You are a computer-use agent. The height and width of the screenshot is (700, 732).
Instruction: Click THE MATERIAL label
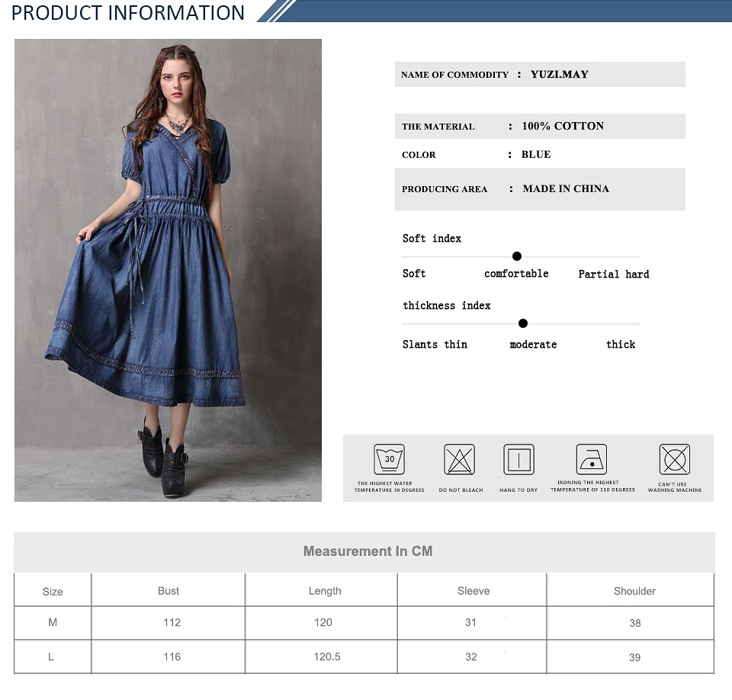438,127
